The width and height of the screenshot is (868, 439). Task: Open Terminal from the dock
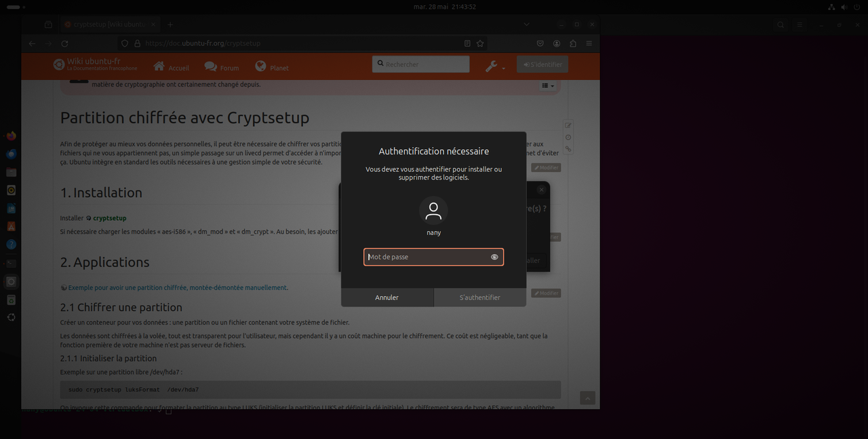tap(11, 263)
